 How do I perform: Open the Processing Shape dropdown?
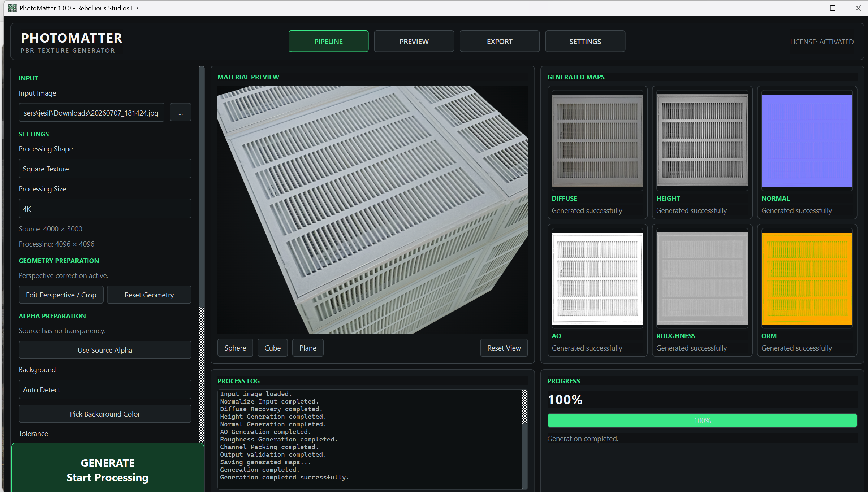(x=105, y=169)
